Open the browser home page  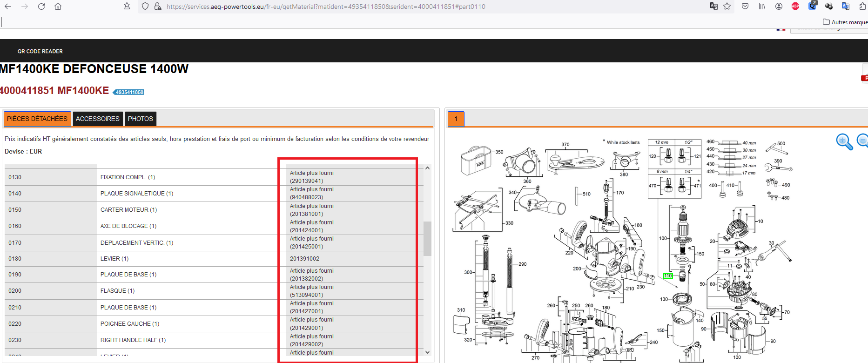pyautogui.click(x=58, y=7)
